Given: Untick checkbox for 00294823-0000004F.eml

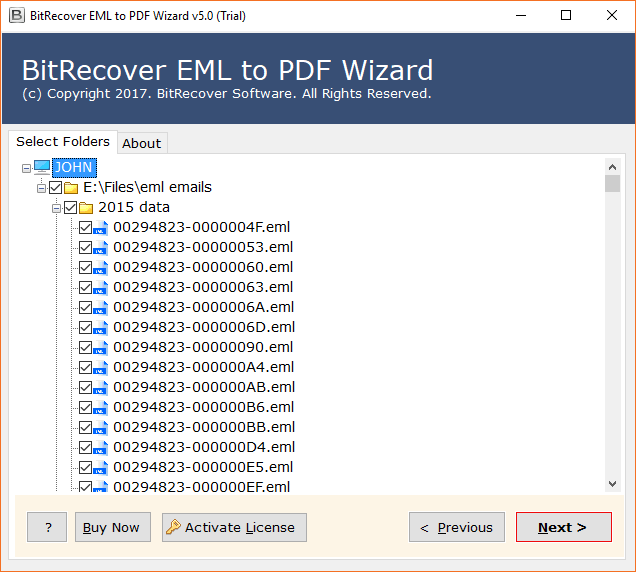Looking at the screenshot, I should coord(86,228).
